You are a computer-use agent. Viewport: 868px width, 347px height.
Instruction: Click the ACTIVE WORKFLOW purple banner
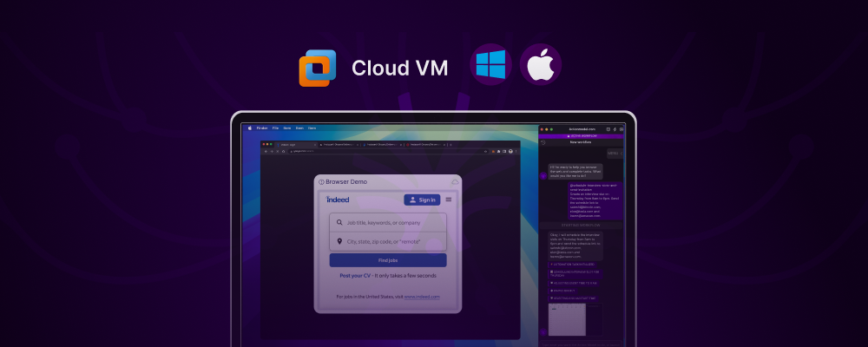pos(582,135)
